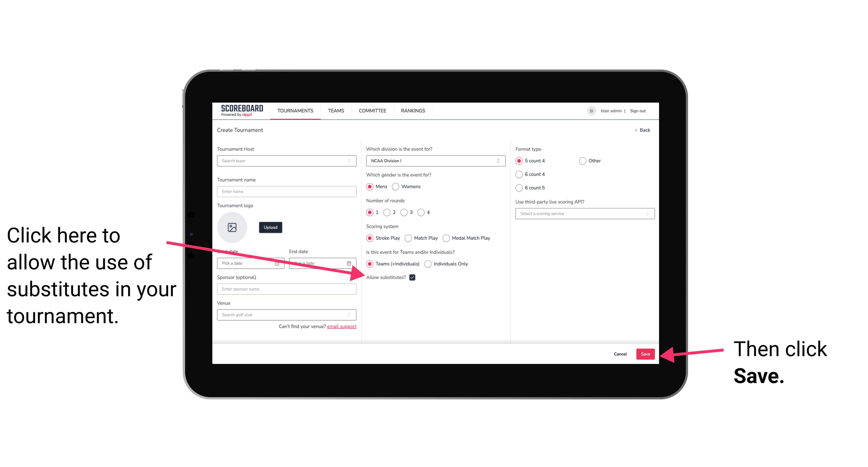Image resolution: width=868 pixels, height=467 pixels.
Task: Toggle the Allow substitutes checkbox
Action: [414, 277]
